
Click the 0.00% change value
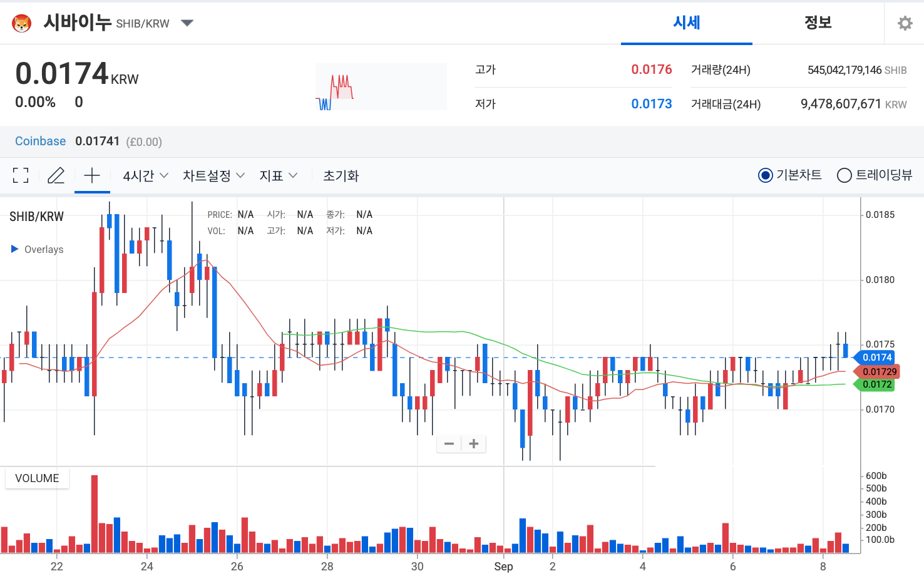click(x=35, y=102)
